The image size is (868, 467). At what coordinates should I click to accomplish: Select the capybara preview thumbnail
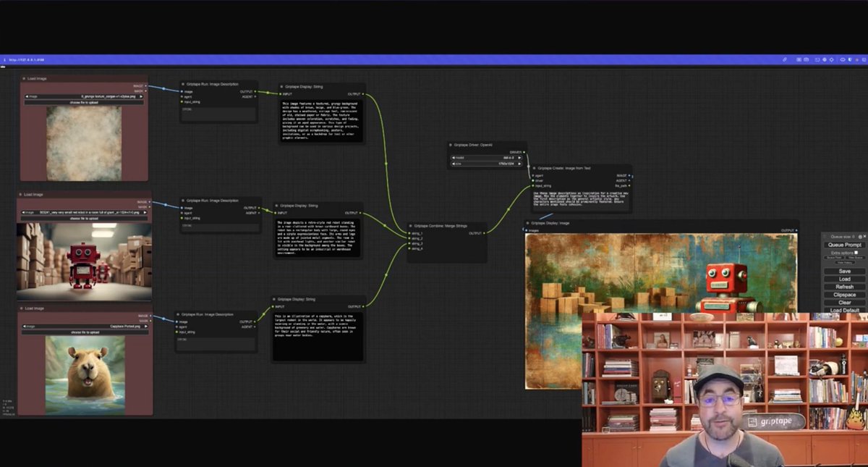[85, 374]
